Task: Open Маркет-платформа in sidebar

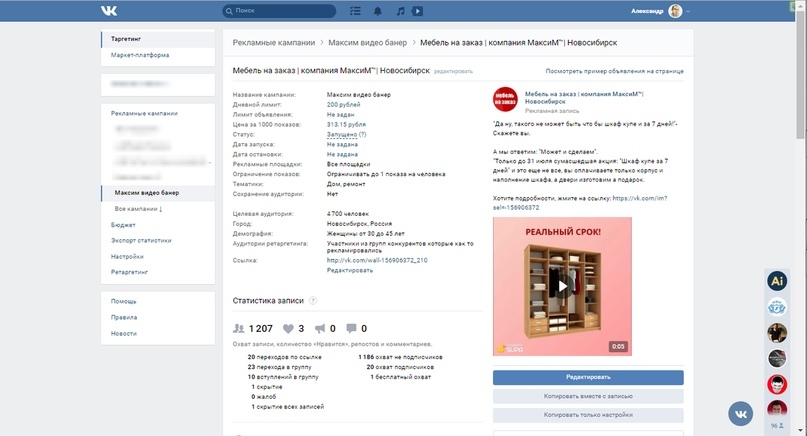Action: (140, 55)
